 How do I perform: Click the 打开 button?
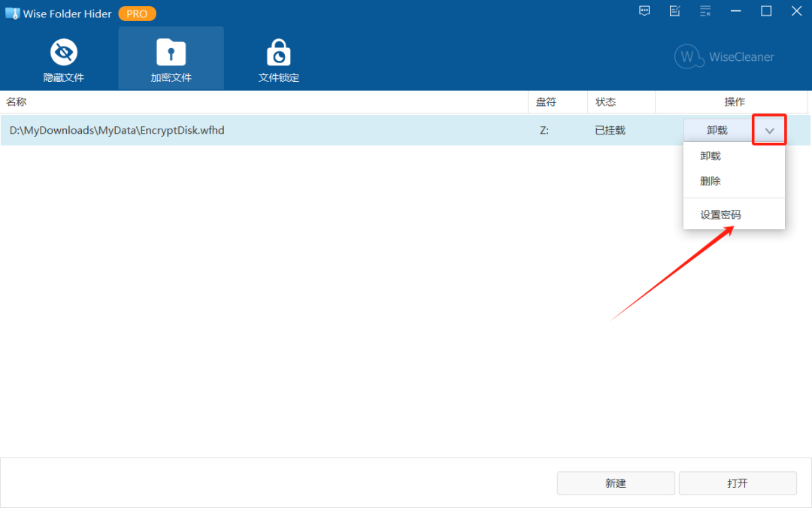pyautogui.click(x=738, y=483)
